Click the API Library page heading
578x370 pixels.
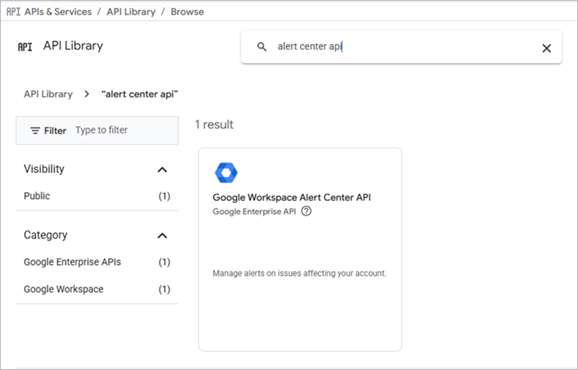(73, 46)
